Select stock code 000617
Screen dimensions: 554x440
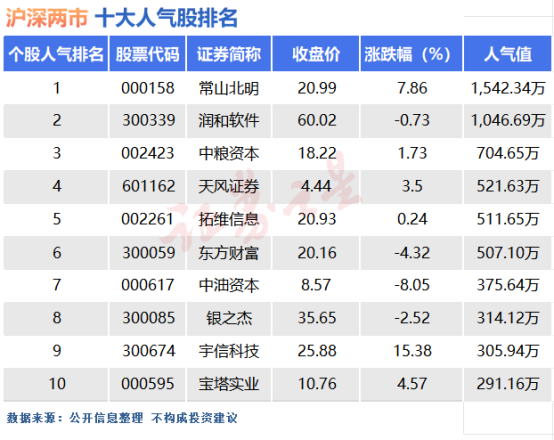(x=148, y=285)
